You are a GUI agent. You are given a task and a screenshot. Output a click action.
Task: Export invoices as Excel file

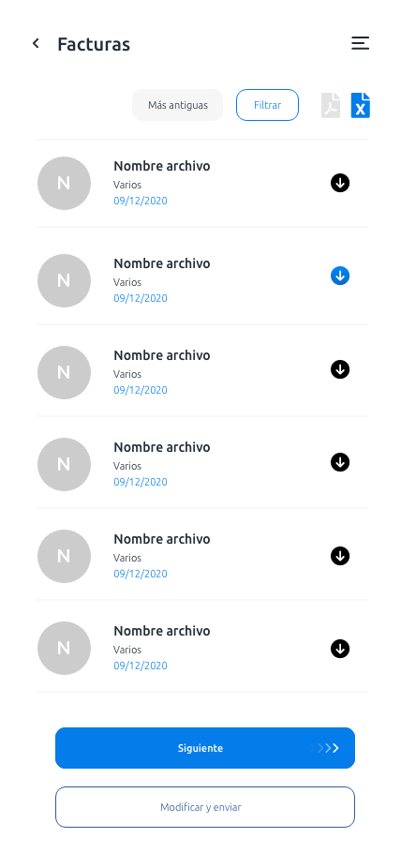pos(360,105)
